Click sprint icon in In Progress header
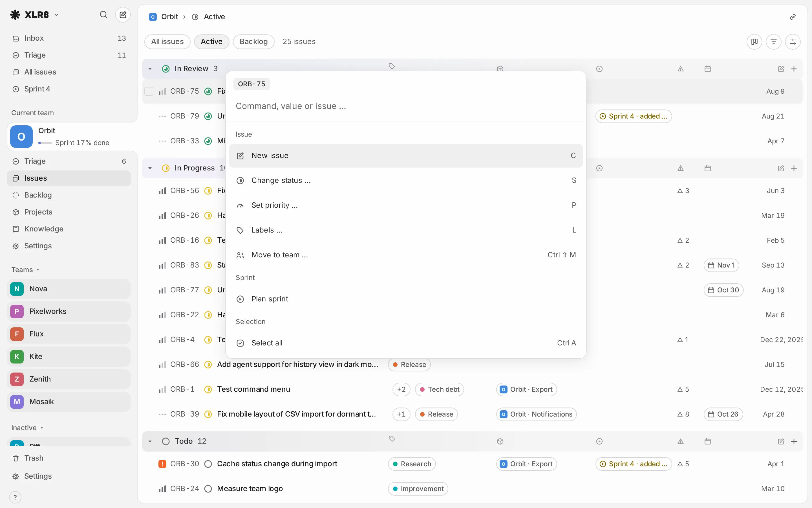The image size is (812, 508). coord(599,168)
